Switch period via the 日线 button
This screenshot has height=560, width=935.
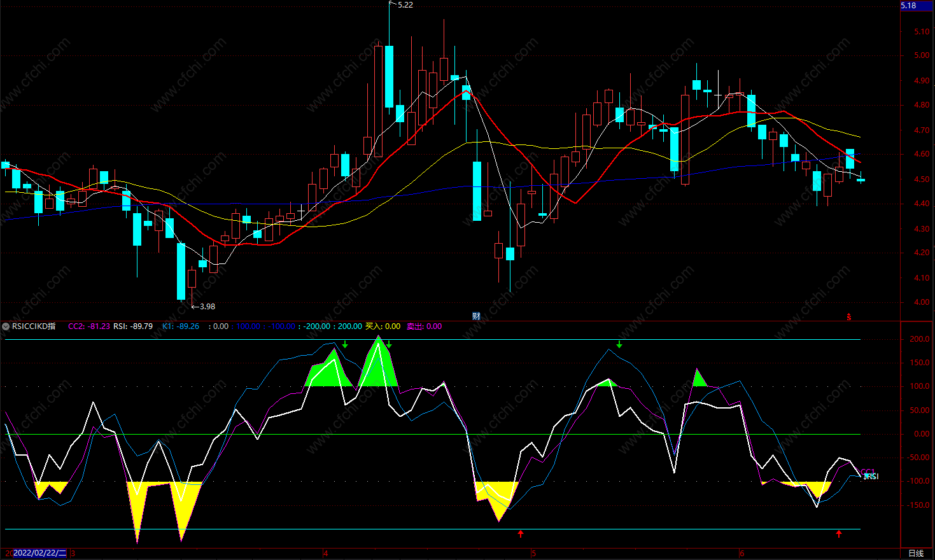point(916,554)
